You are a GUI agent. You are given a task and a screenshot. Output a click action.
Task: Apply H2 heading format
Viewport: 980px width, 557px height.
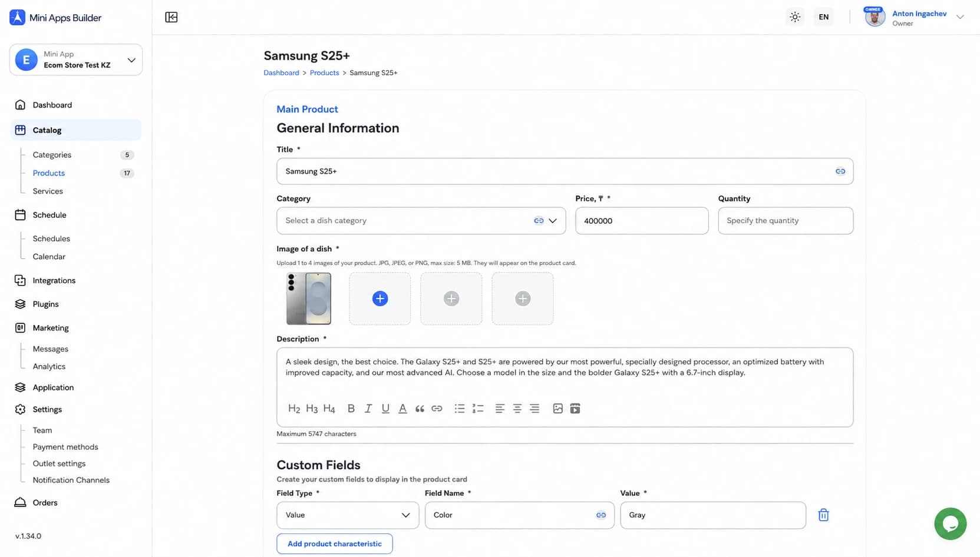(x=294, y=409)
